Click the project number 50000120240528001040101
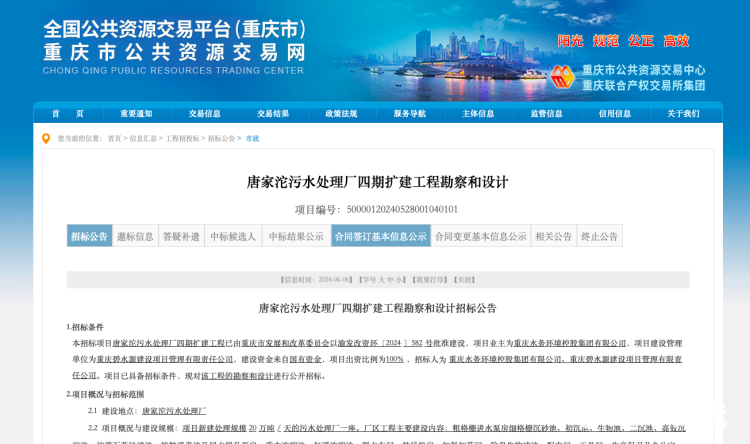Viewport: 750px width, 444px height. [402, 210]
